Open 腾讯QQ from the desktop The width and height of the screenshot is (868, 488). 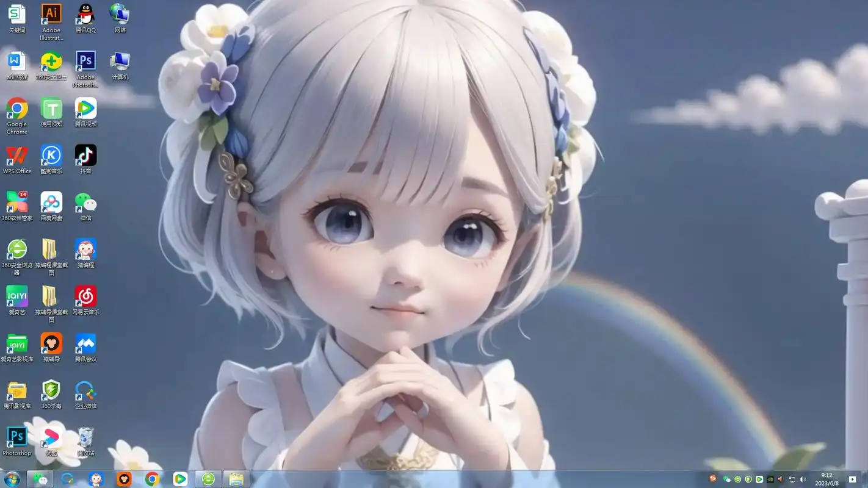(85, 13)
